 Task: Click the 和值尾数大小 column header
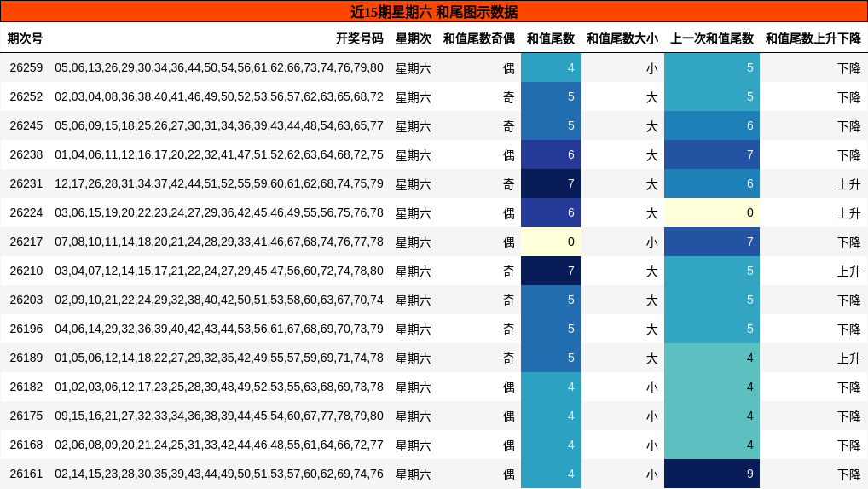point(622,38)
